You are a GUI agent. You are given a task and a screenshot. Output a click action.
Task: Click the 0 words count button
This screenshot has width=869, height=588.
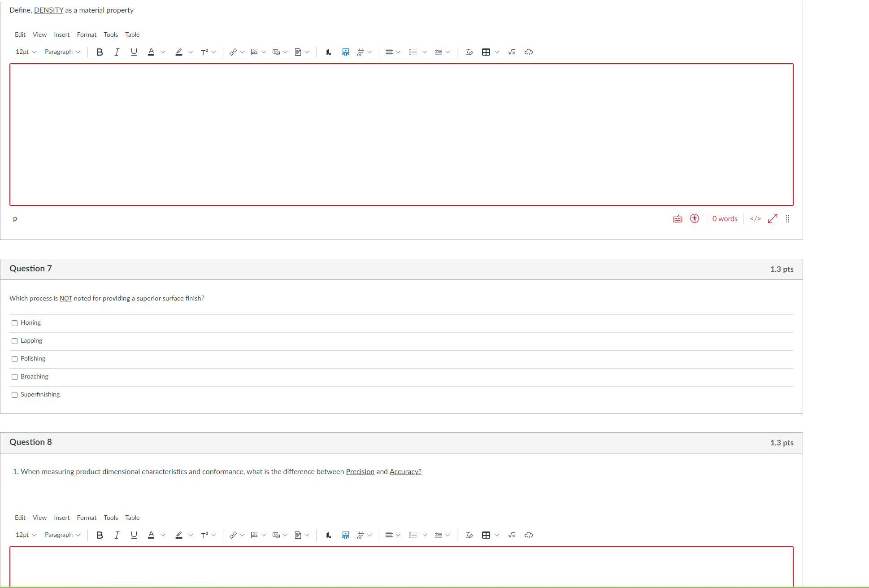click(x=725, y=219)
